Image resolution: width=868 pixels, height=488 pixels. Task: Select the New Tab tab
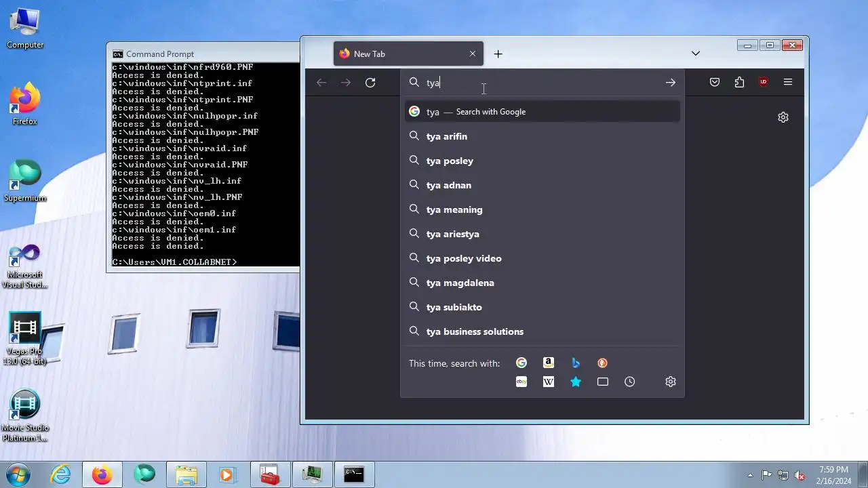(x=408, y=54)
